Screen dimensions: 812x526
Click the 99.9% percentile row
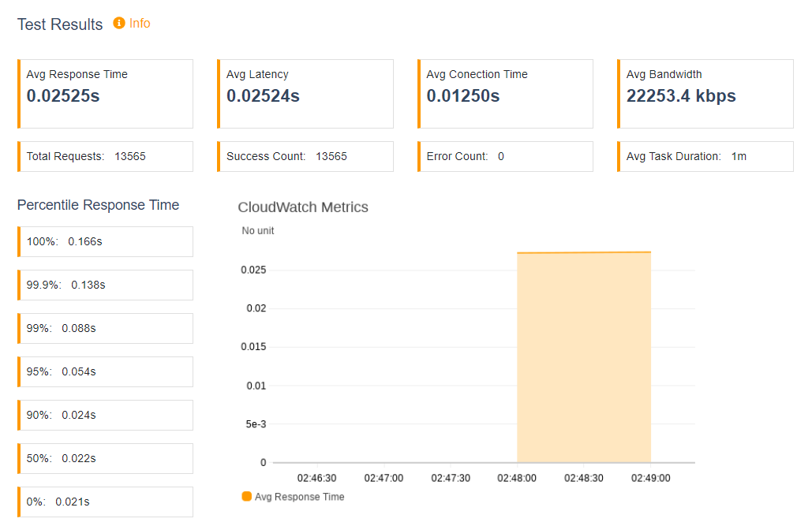pyautogui.click(x=105, y=285)
